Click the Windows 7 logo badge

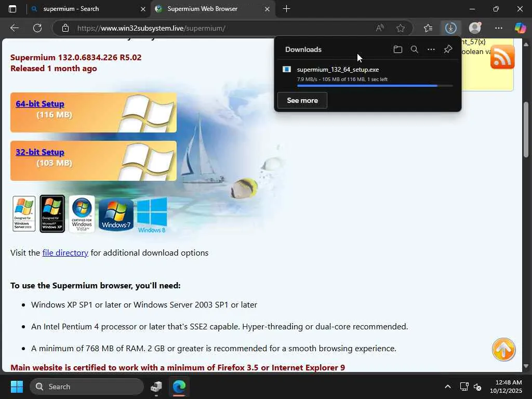tap(116, 215)
